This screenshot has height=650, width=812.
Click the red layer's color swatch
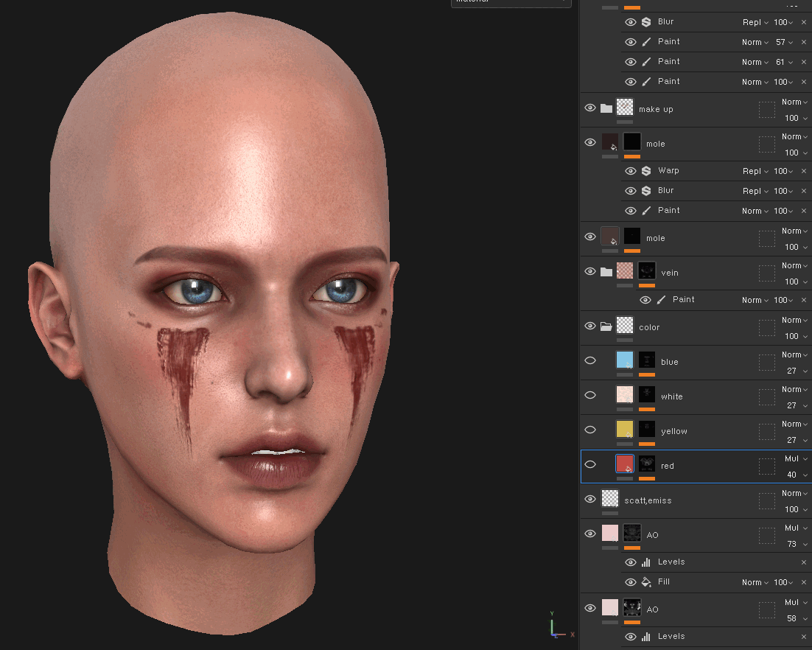pos(625,464)
